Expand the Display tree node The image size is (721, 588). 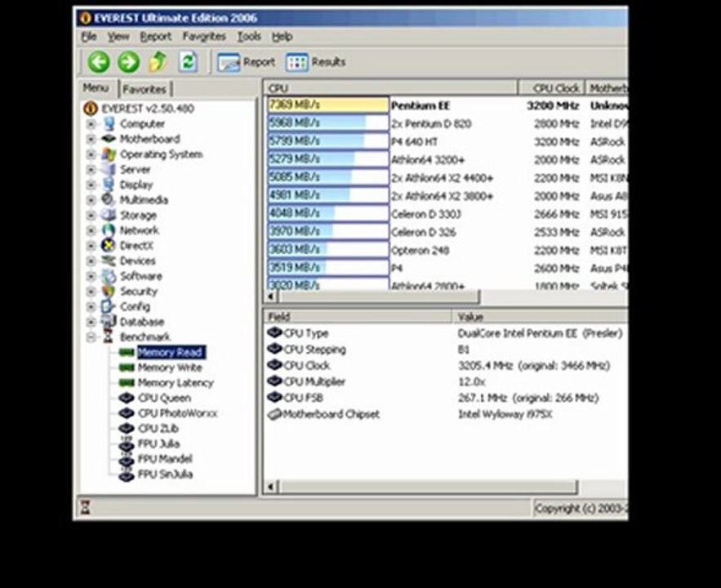click(91, 185)
